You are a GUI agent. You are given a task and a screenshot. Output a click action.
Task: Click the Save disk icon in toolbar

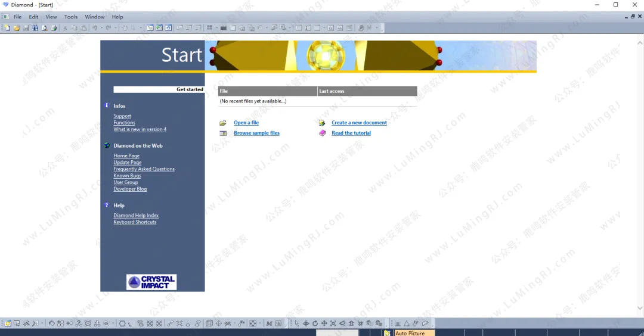pos(26,28)
